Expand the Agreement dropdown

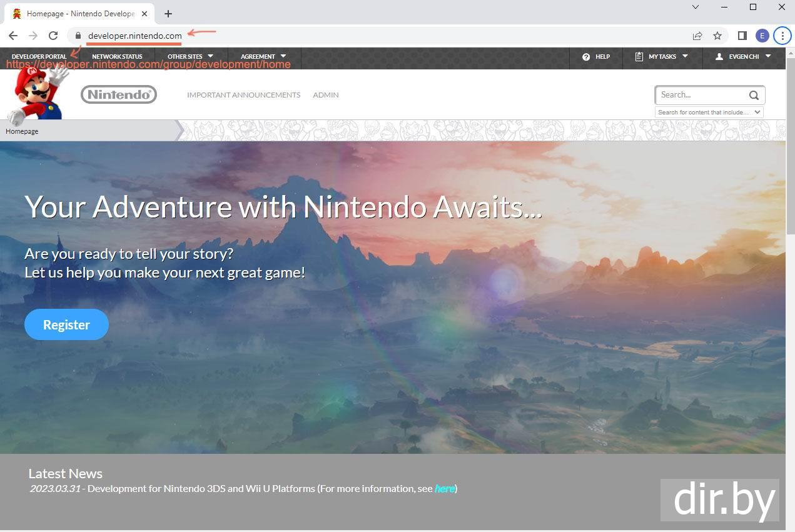pyautogui.click(x=263, y=57)
